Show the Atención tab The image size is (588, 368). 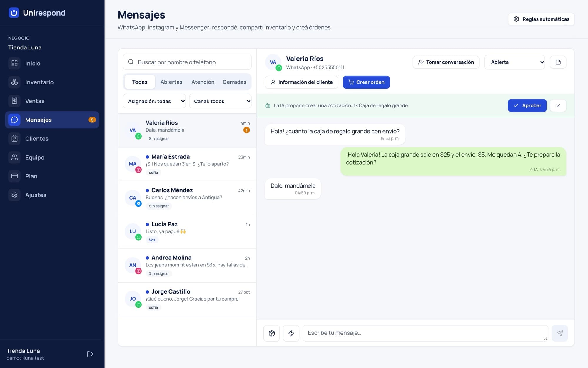click(203, 82)
